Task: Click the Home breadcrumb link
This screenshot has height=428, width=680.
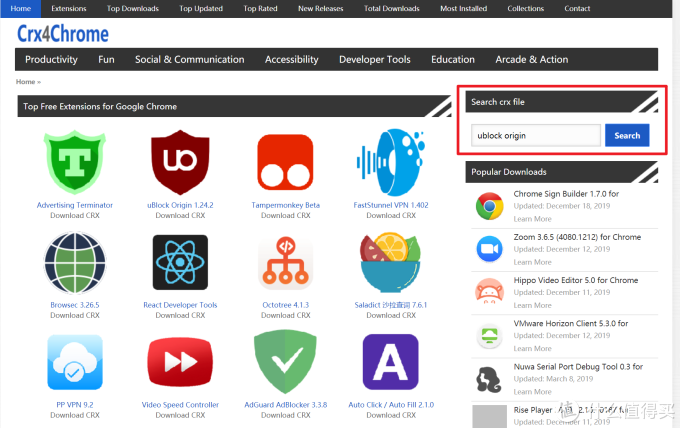Action: (x=26, y=82)
